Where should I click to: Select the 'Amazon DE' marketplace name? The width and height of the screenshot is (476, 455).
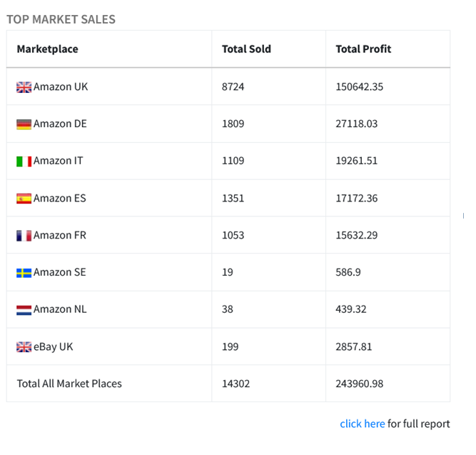[x=60, y=124]
